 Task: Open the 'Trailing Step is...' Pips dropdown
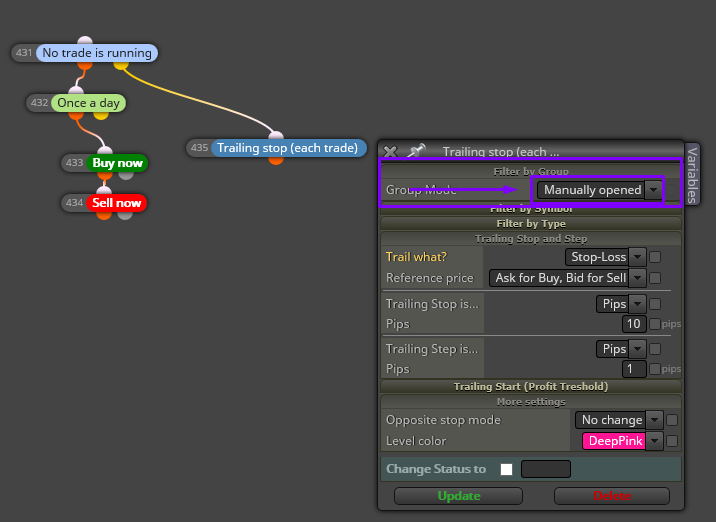(621, 349)
